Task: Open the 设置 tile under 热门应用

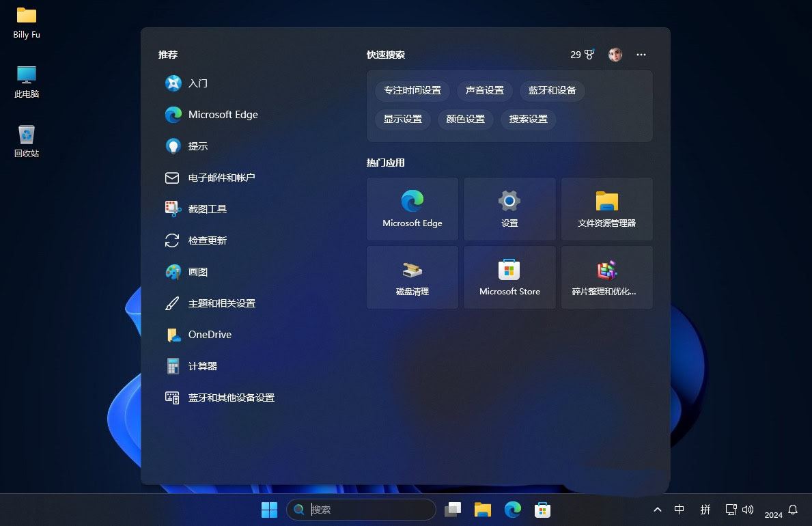Action: coord(509,208)
